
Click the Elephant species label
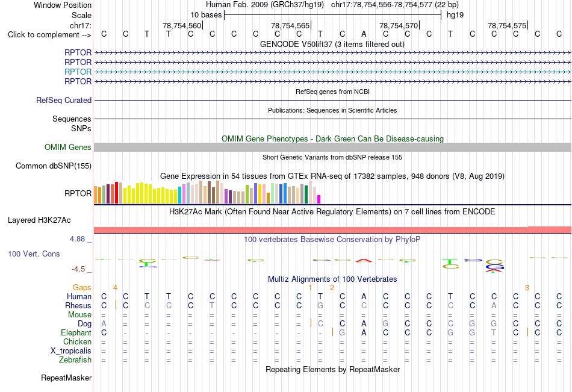(76, 332)
